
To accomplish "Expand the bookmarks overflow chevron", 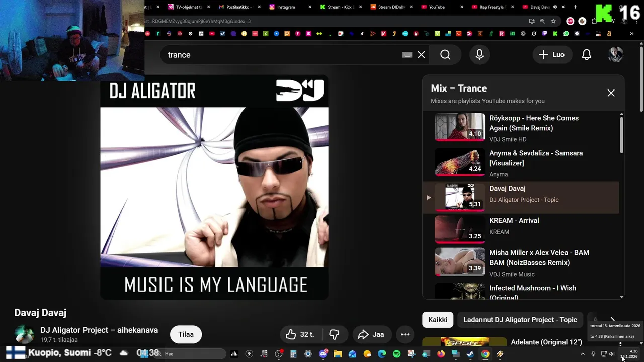I will pyautogui.click(x=632, y=34).
